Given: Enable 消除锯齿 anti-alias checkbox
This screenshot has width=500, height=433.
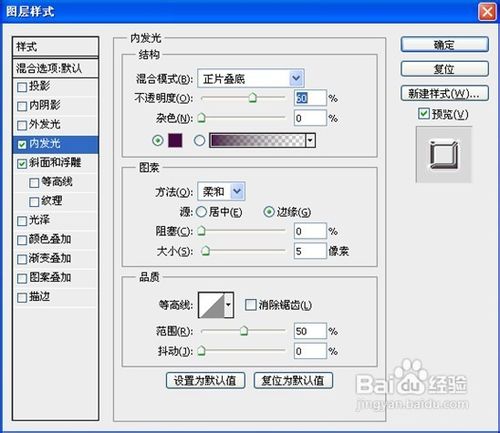Looking at the screenshot, I should pos(250,304).
